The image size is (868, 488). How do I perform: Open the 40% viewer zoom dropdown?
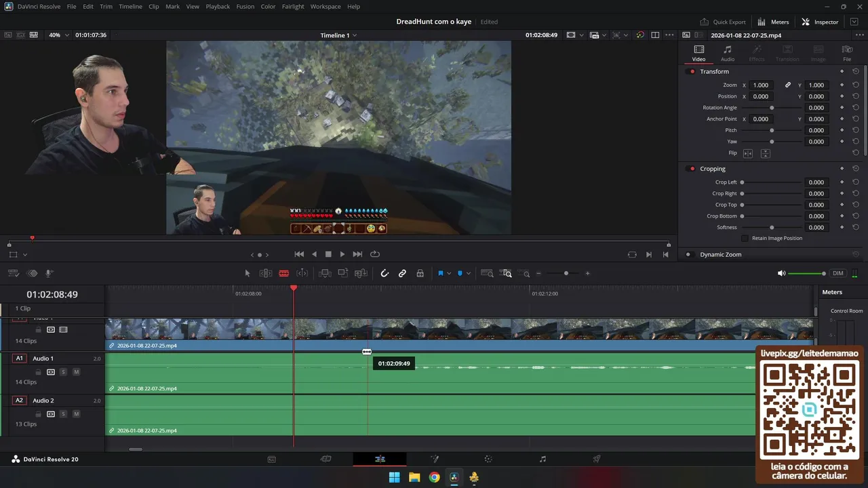[x=58, y=35]
